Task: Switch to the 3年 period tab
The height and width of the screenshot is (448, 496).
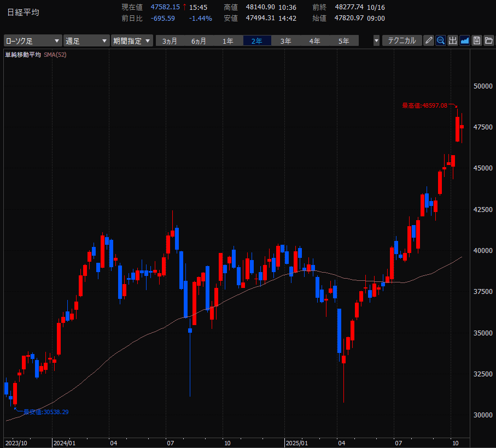Action: [x=286, y=41]
